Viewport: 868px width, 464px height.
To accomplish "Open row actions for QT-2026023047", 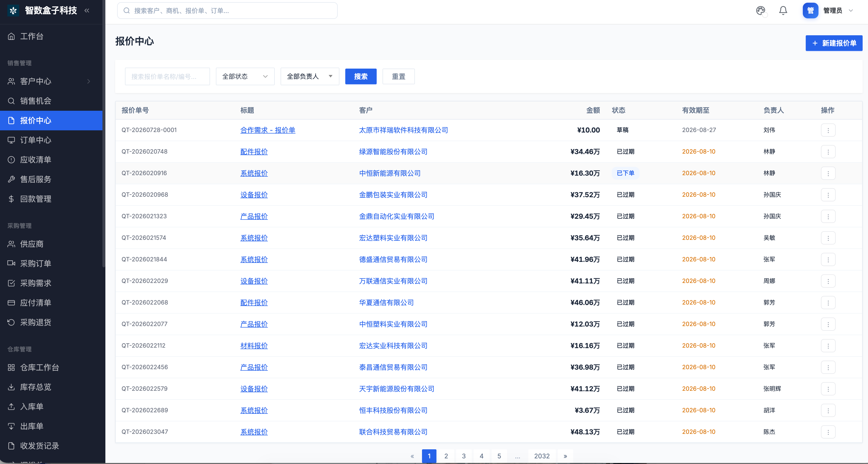I will (828, 432).
